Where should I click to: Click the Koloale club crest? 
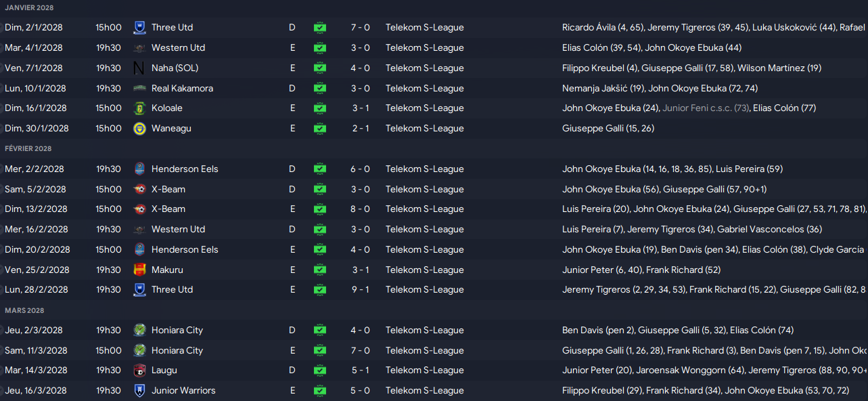tap(139, 108)
